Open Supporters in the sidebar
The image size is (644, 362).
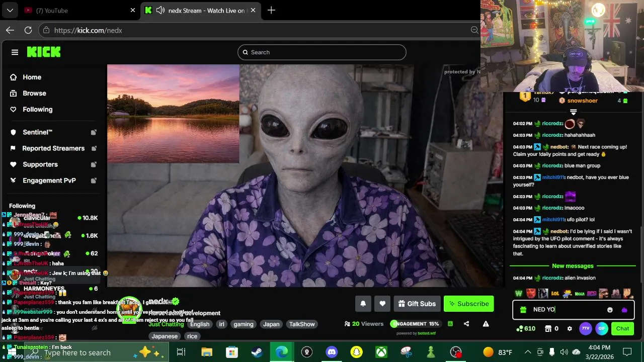[x=40, y=164]
